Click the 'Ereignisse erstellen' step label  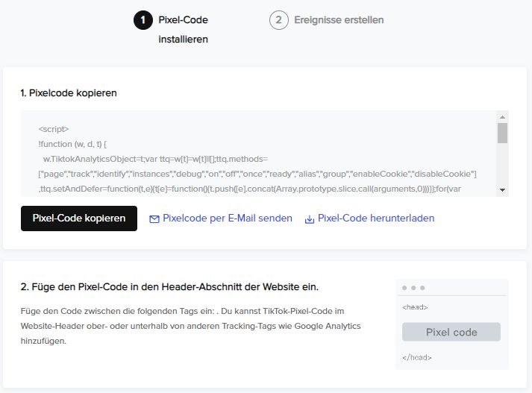pyautogui.click(x=339, y=20)
